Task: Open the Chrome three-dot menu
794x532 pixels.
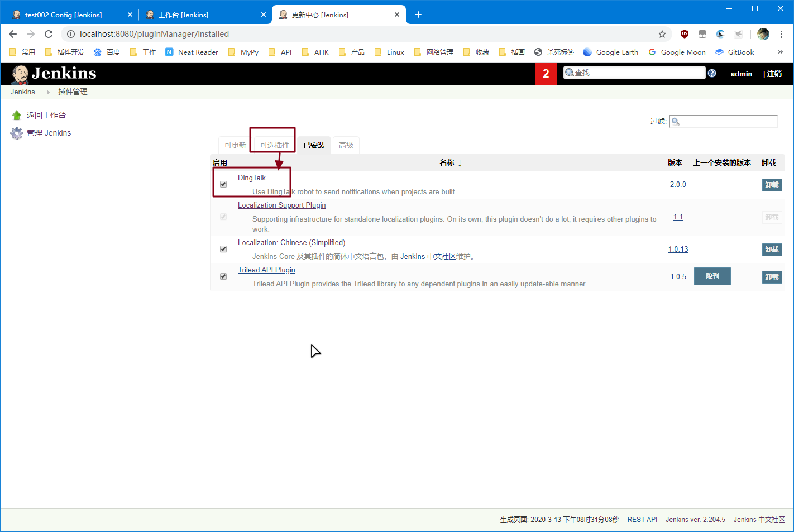Action: click(x=782, y=34)
